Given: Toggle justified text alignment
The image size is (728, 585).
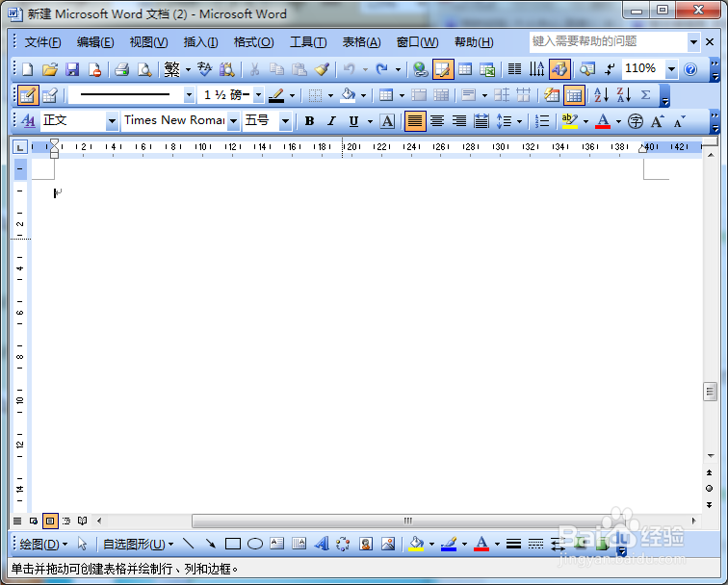Looking at the screenshot, I should coord(415,121).
